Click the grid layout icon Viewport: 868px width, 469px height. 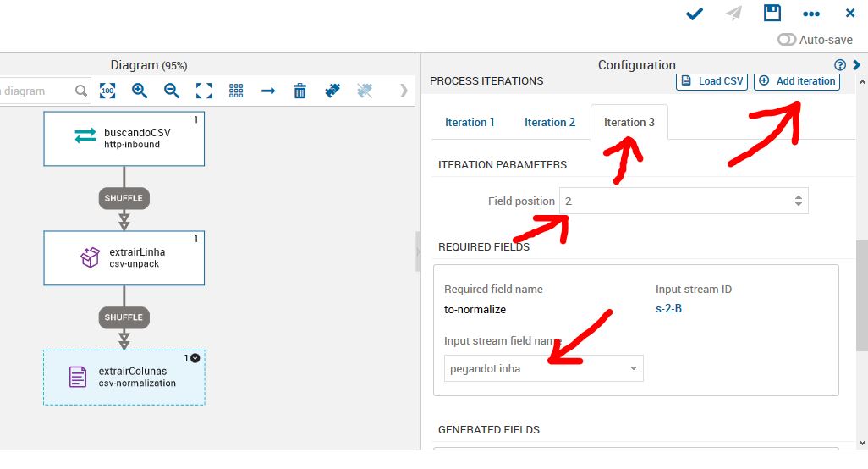(236, 91)
